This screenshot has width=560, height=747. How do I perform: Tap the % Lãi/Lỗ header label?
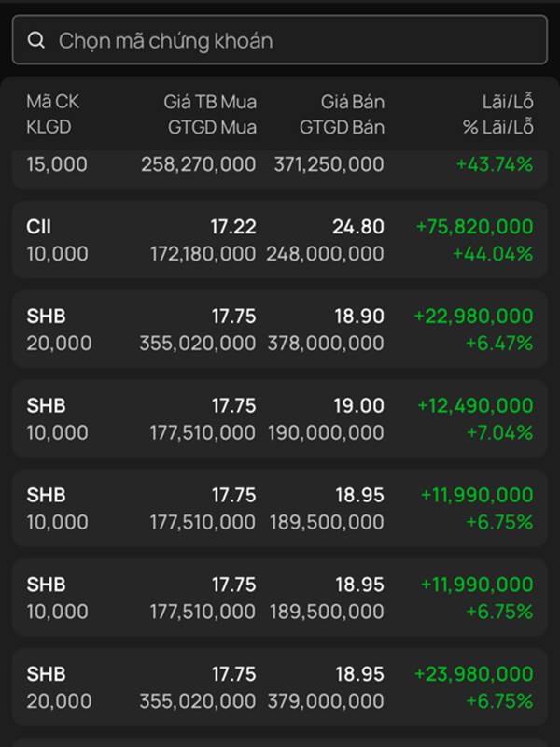click(x=498, y=127)
